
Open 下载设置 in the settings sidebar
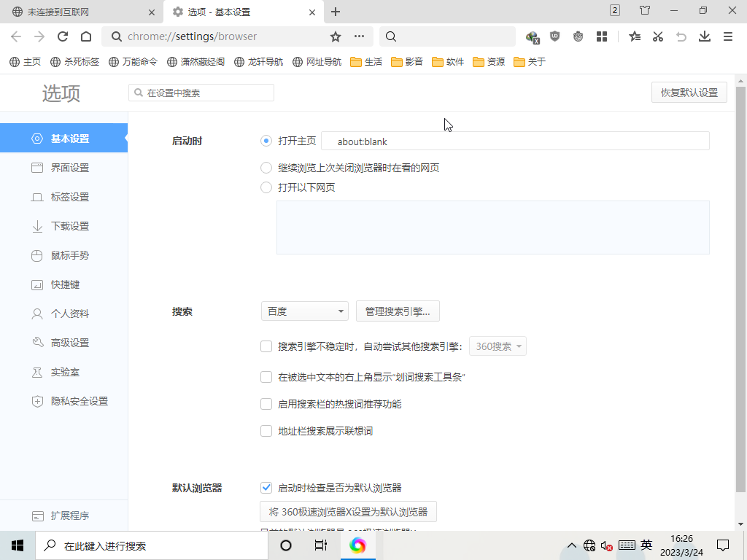click(69, 226)
